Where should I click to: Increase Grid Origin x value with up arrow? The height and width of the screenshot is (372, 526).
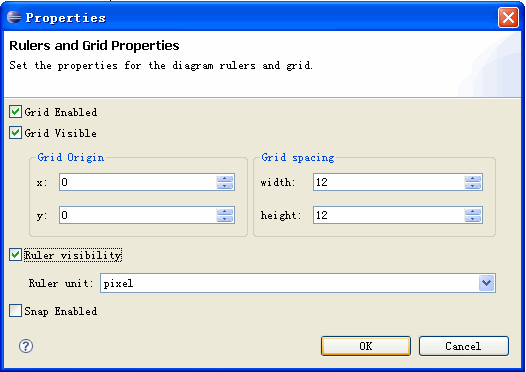[x=224, y=178]
